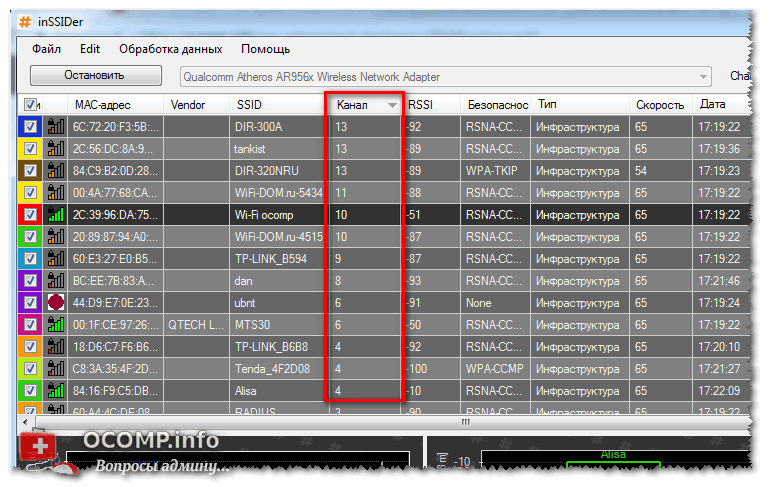This screenshot has height=487, width=770.
Task: Uncheck the tankist network checkbox
Action: coord(30,149)
